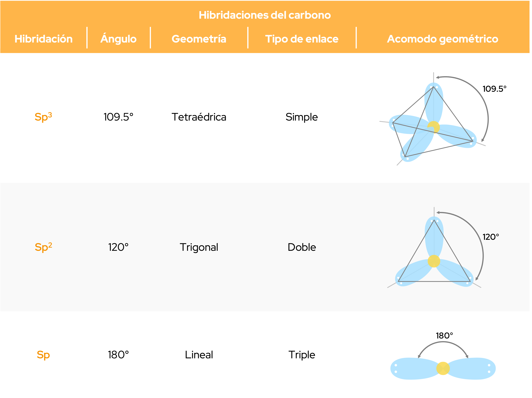Select the Geometría column header

(x=199, y=39)
